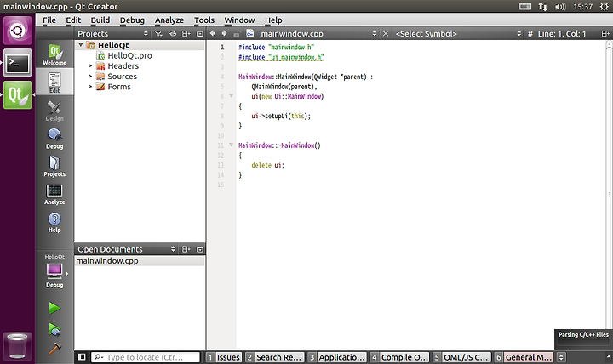This screenshot has height=364, width=613.
Task: Click the Qt Creator launcher icon
Action: tap(18, 95)
